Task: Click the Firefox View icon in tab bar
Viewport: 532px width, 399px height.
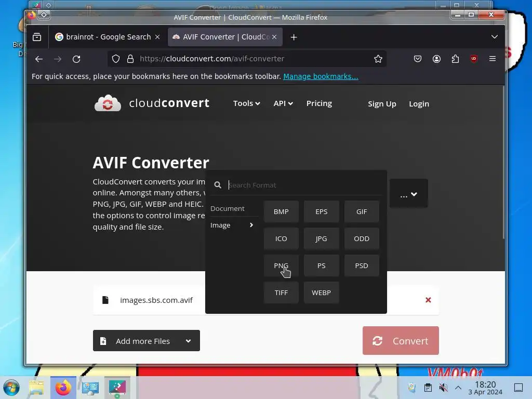Action: pos(37,37)
